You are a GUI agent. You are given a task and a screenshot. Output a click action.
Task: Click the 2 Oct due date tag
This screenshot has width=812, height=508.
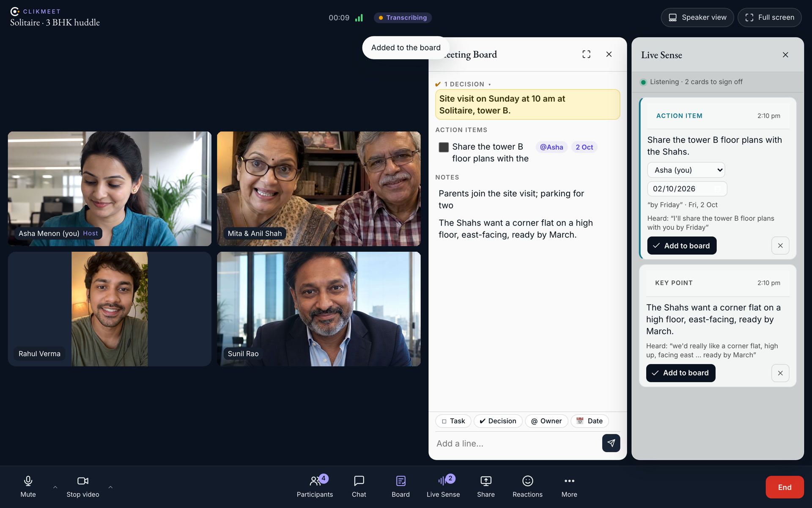(x=584, y=147)
